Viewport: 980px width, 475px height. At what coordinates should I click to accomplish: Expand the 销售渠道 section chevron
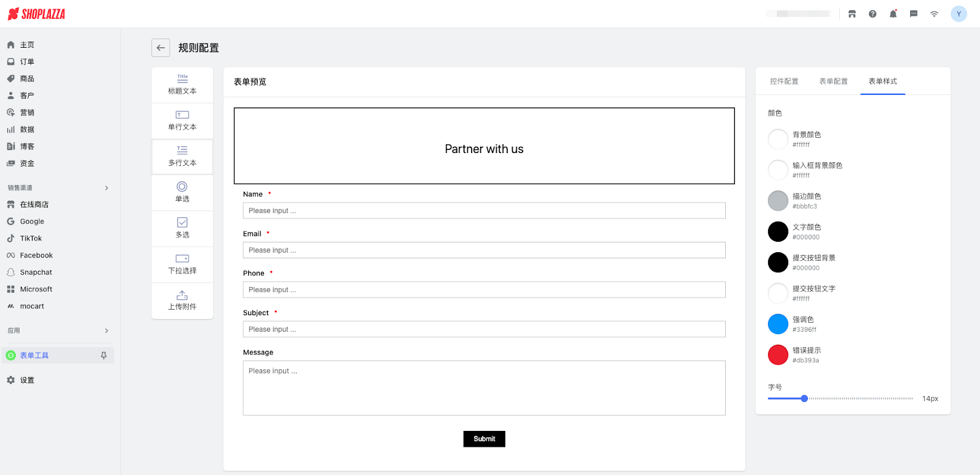point(107,188)
